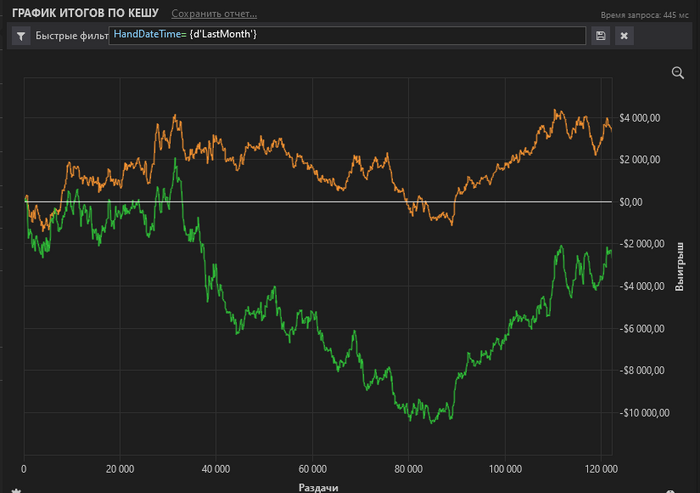Screen dimensions: 700x493
Task: Click the $4 000,00 axis label
Action: (x=639, y=118)
